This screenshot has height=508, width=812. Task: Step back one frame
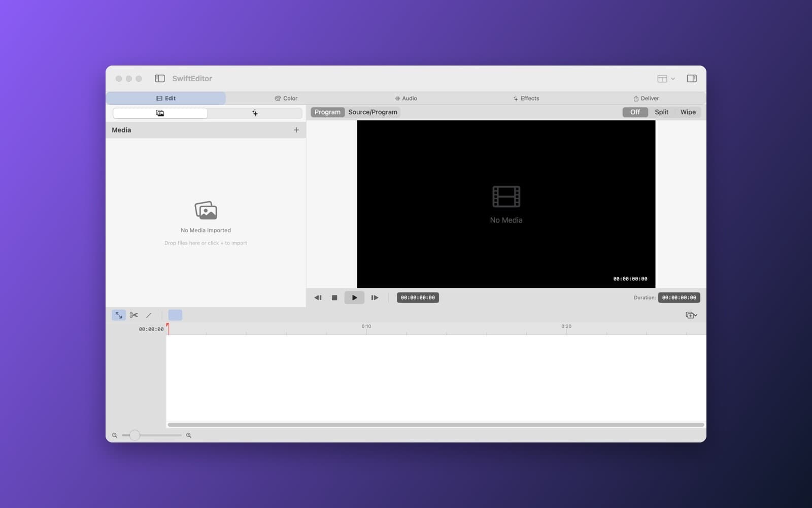318,298
